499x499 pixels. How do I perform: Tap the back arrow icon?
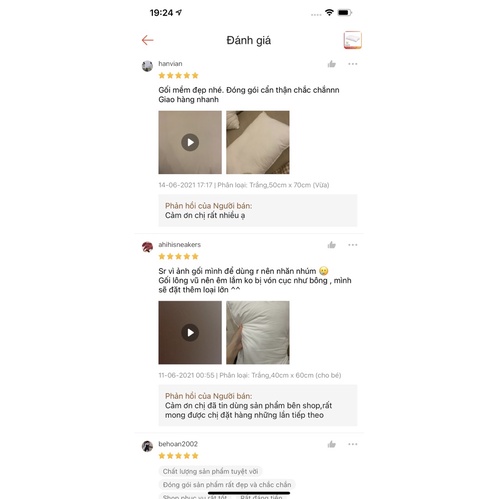[147, 40]
